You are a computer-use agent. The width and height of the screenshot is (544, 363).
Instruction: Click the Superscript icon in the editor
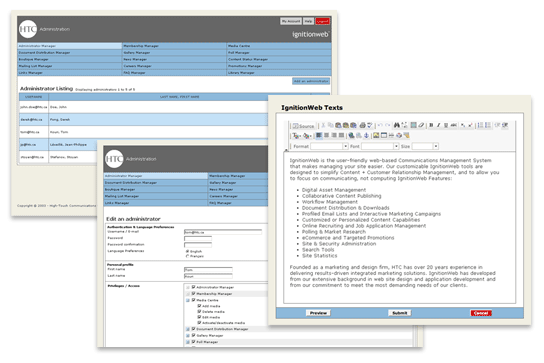coord(470,125)
